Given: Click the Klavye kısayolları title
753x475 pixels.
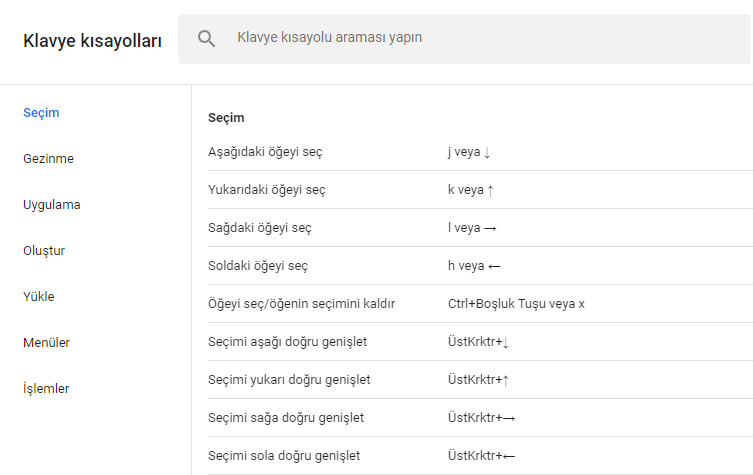Looking at the screenshot, I should tap(92, 41).
